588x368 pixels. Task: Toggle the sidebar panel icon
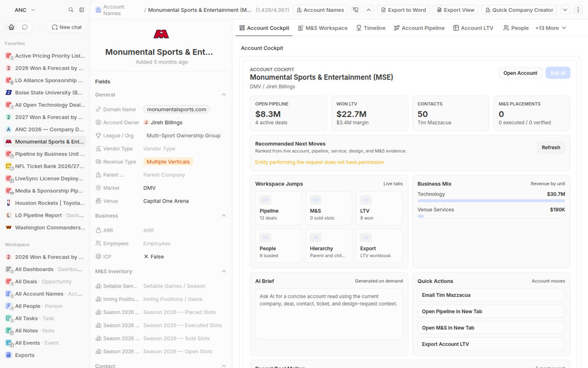point(82,10)
